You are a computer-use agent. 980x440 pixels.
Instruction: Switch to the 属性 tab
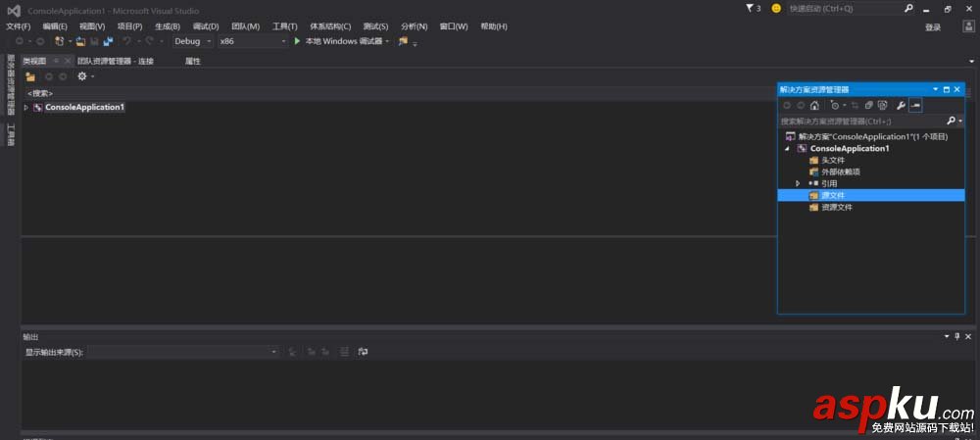[192, 62]
